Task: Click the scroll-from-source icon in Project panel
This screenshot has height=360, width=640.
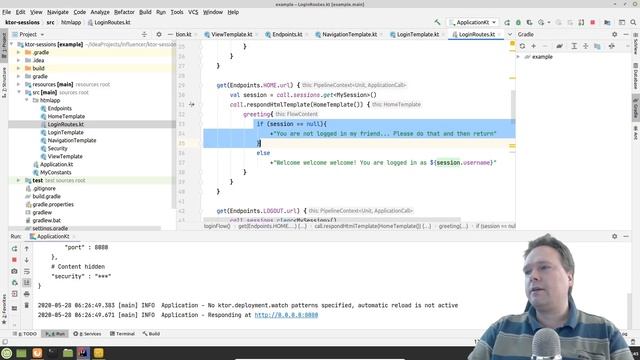Action: coord(144,35)
